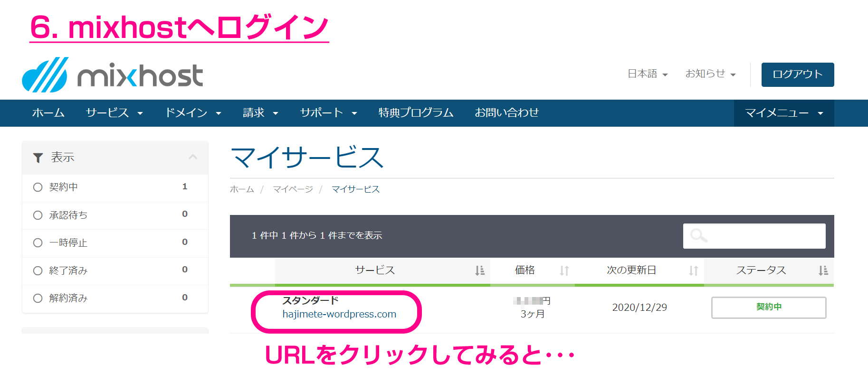The height and width of the screenshot is (382, 868).
Task: Click the 契約中 status button
Action: click(x=769, y=307)
